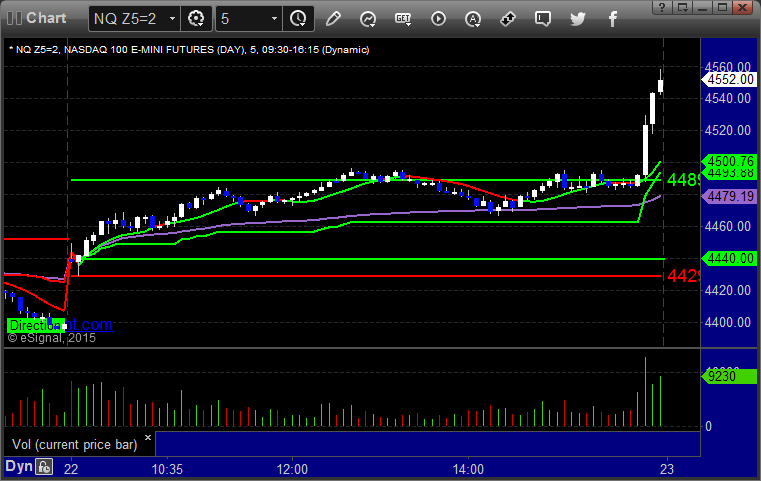
Task: Open the chat comment bubble icon
Action: pyautogui.click(x=543, y=18)
